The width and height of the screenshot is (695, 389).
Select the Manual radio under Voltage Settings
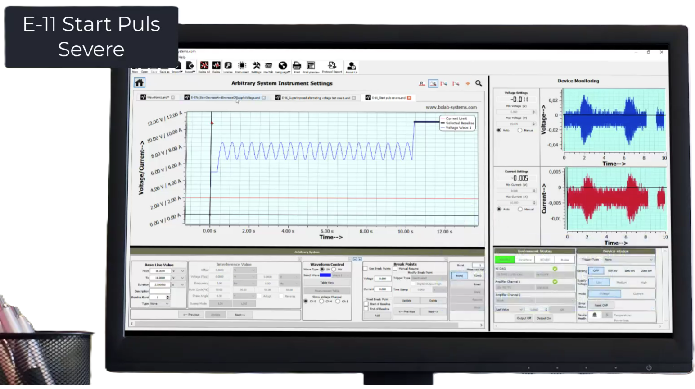point(520,130)
